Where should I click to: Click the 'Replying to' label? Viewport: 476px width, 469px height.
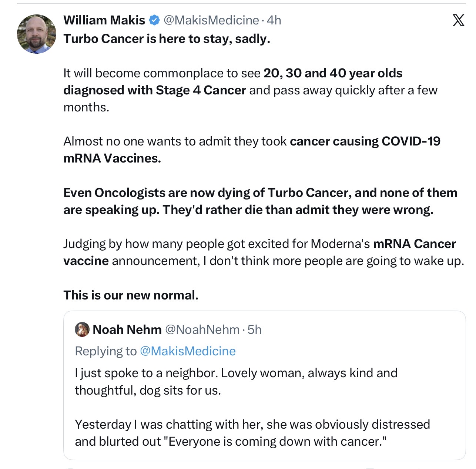tap(106, 351)
